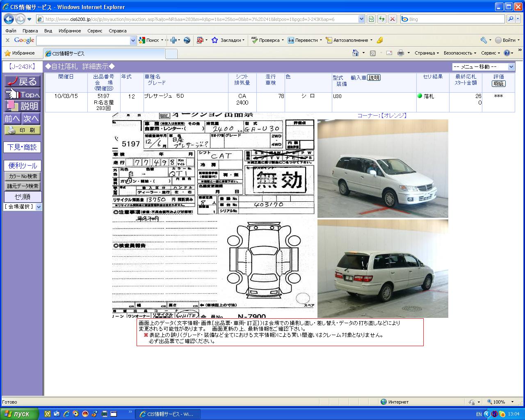
Task: Stop loading with the red X icon
Action: (x=393, y=19)
